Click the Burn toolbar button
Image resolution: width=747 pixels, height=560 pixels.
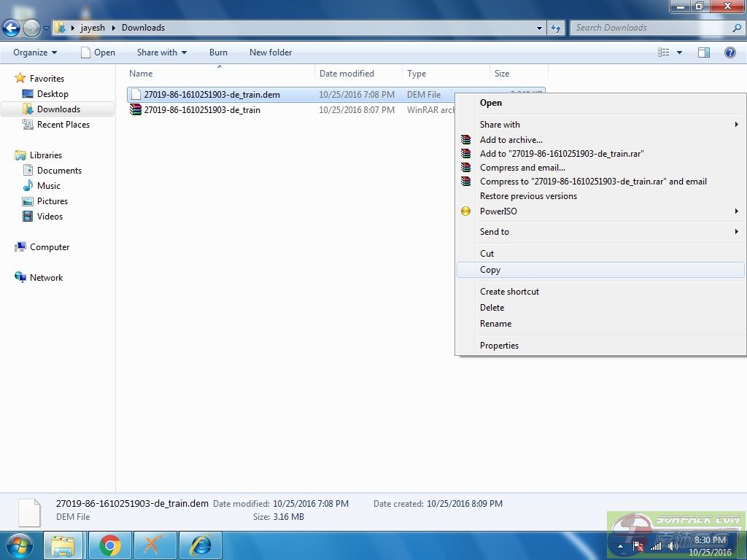(218, 52)
